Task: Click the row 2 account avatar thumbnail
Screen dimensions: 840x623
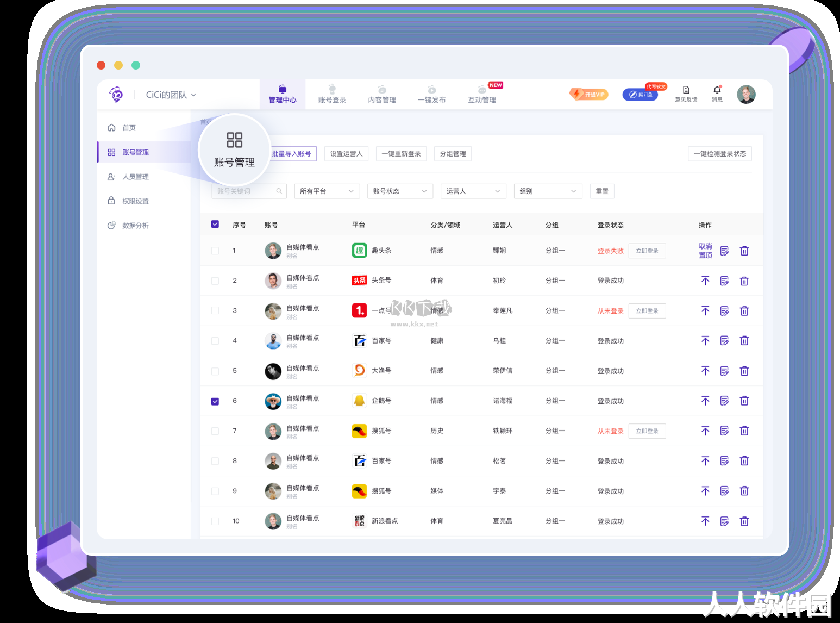Action: pyautogui.click(x=273, y=281)
